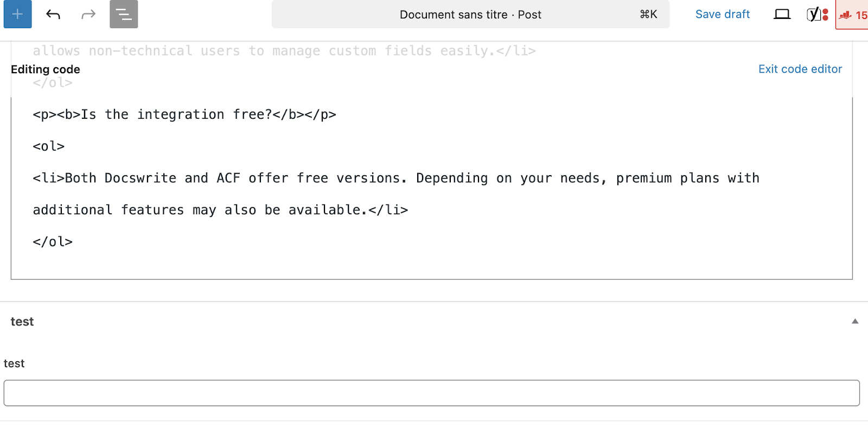The image size is (868, 435).
Task: Click the Editing code heading
Action: pyautogui.click(x=46, y=69)
